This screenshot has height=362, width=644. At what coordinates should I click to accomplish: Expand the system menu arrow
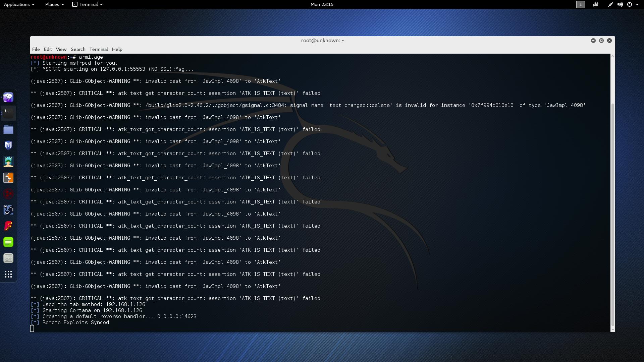[637, 4]
